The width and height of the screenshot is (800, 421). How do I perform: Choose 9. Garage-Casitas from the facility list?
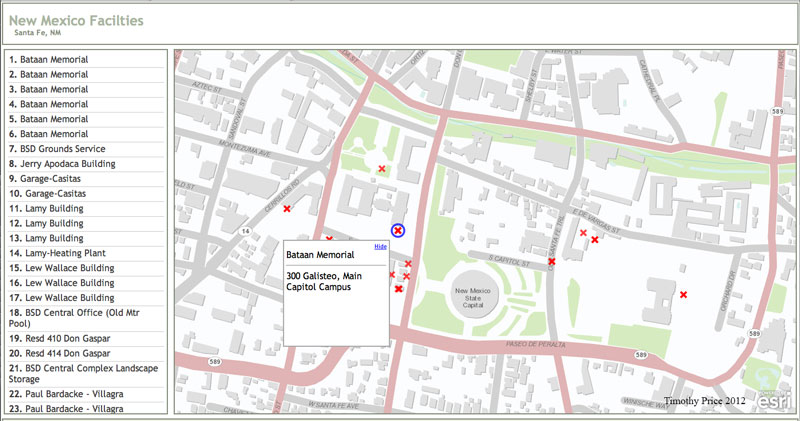click(x=53, y=179)
